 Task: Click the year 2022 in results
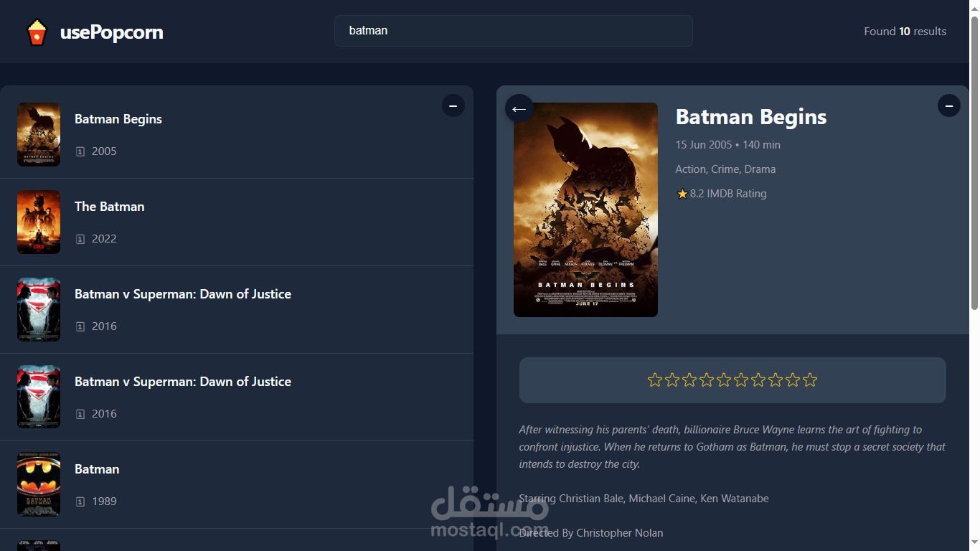coord(104,239)
